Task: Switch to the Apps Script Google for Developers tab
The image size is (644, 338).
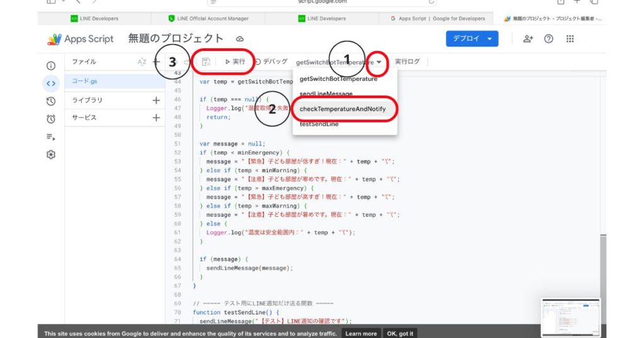Action: 438,18
